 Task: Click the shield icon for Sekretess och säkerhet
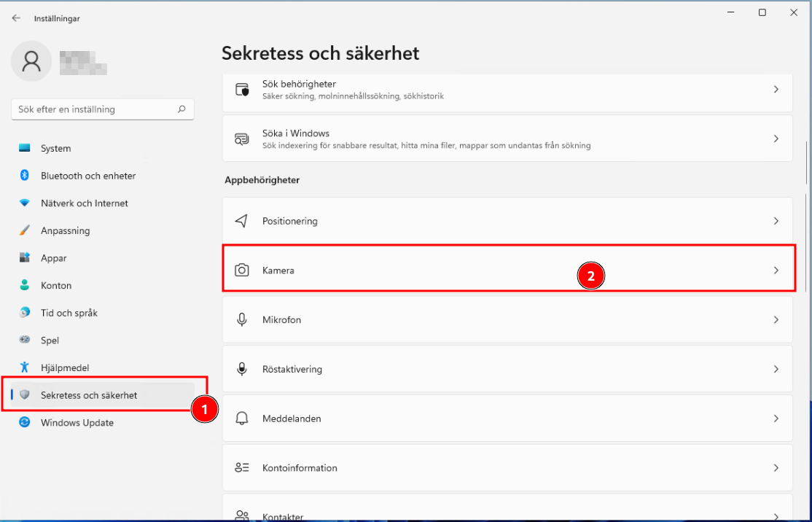click(24, 395)
